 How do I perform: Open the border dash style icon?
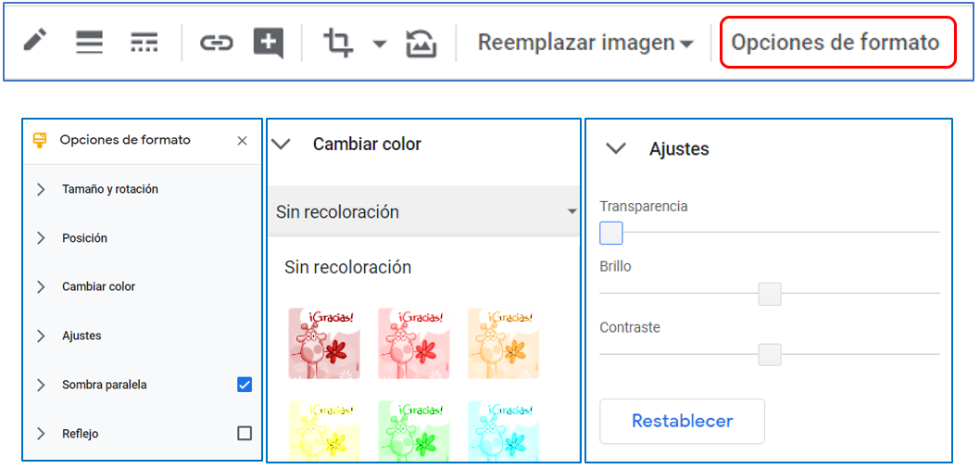coord(144,42)
